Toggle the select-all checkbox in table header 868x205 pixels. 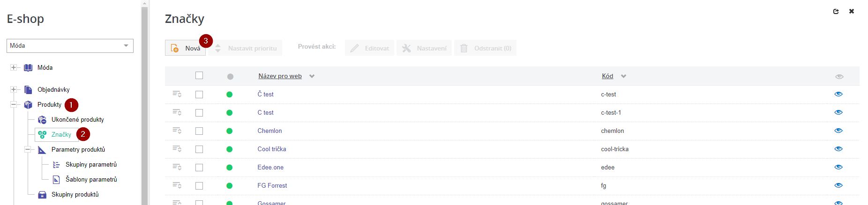pos(199,75)
